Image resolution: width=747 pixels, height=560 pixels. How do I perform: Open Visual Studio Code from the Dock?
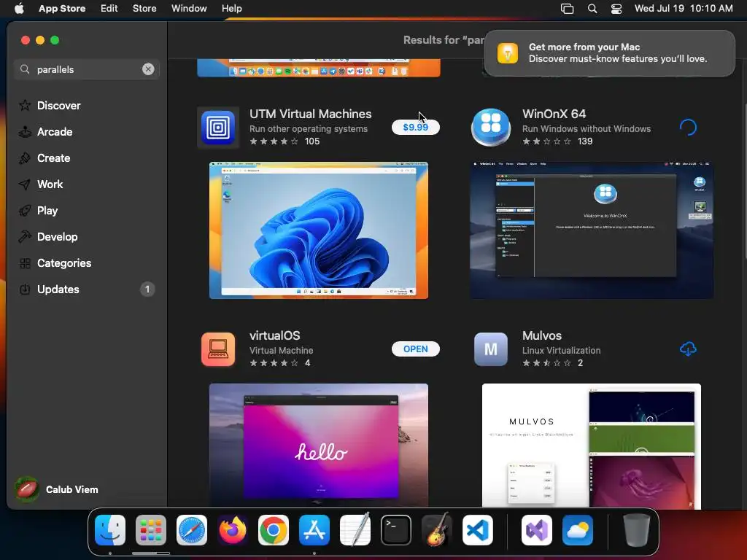(x=478, y=529)
